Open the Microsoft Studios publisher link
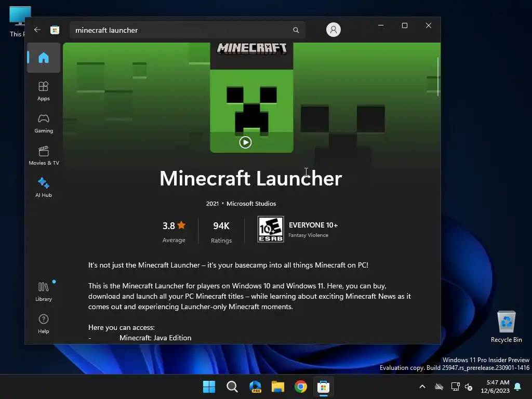Viewport: 532px width, 399px height. pyautogui.click(x=251, y=204)
